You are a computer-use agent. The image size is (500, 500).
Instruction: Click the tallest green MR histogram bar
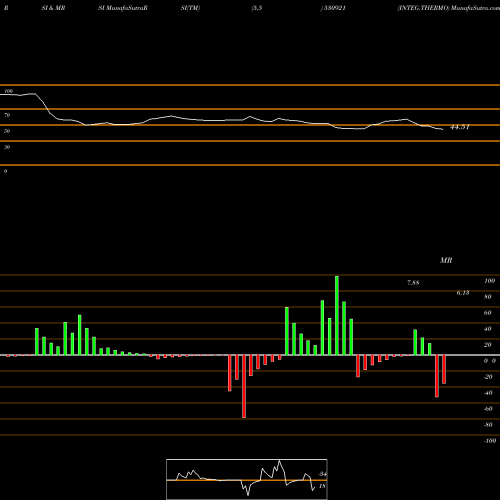(337, 315)
